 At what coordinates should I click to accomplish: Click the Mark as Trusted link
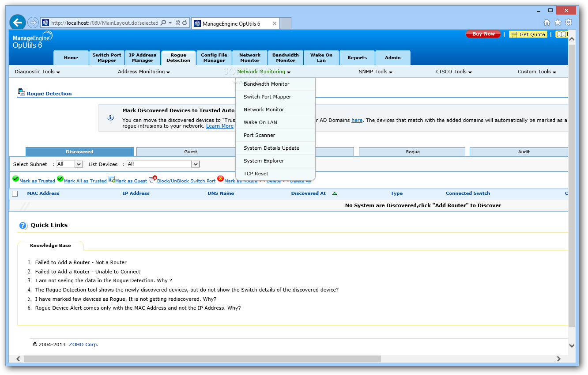pos(37,181)
